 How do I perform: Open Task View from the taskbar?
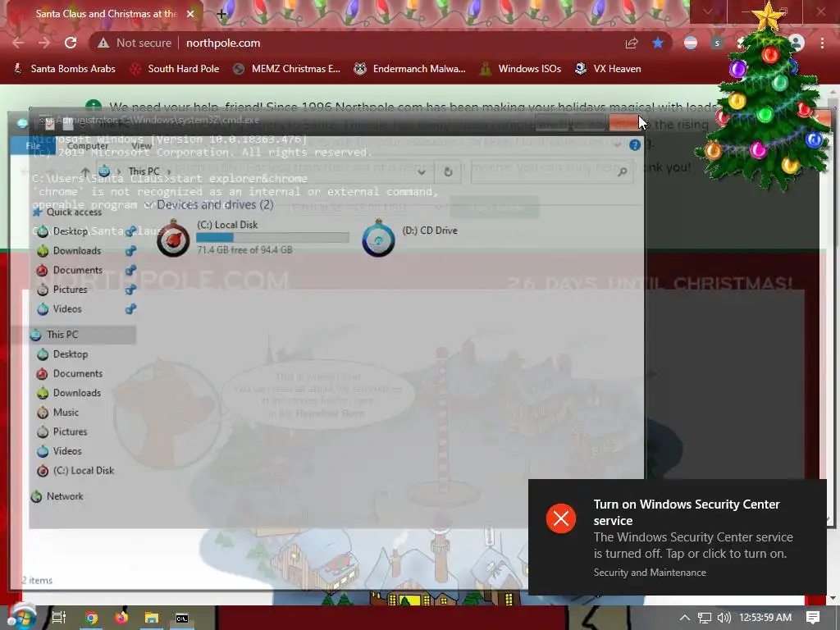pos(58,618)
